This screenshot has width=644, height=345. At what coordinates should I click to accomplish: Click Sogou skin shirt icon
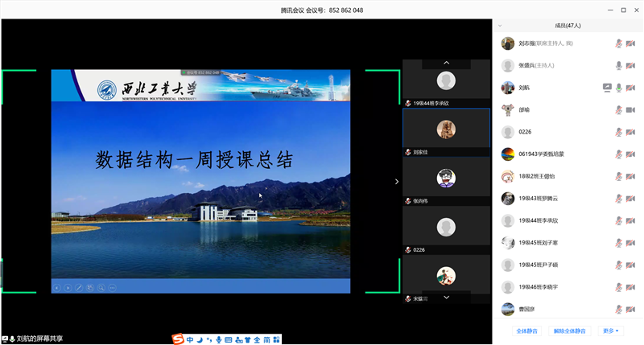click(x=248, y=339)
